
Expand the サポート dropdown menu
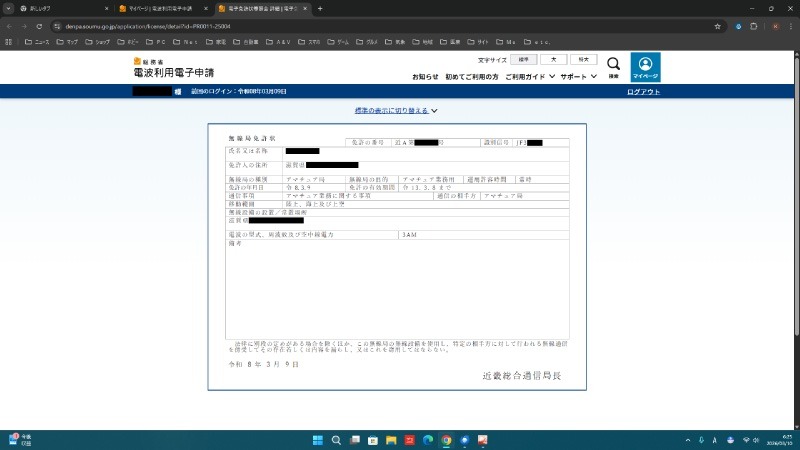[x=578, y=76]
